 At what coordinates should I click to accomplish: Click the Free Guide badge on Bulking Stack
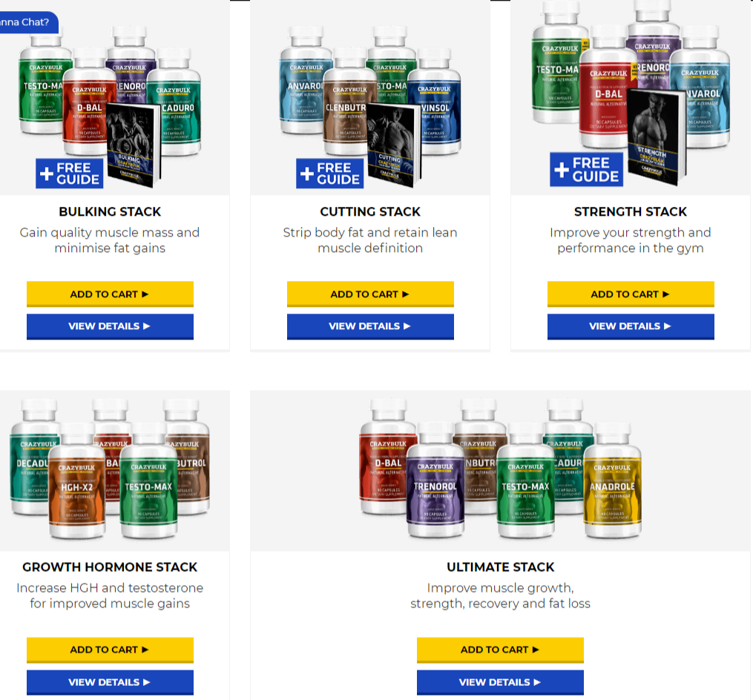click(69, 174)
